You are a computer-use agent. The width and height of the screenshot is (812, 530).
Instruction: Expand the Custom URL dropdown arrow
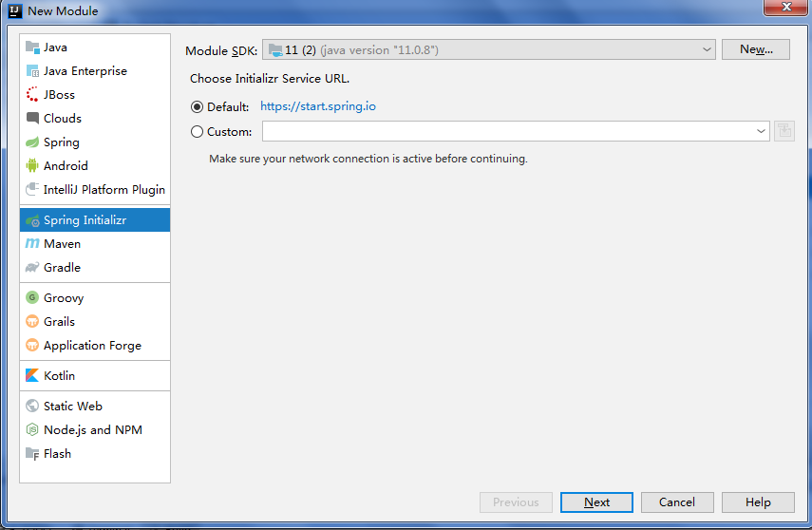click(x=760, y=131)
